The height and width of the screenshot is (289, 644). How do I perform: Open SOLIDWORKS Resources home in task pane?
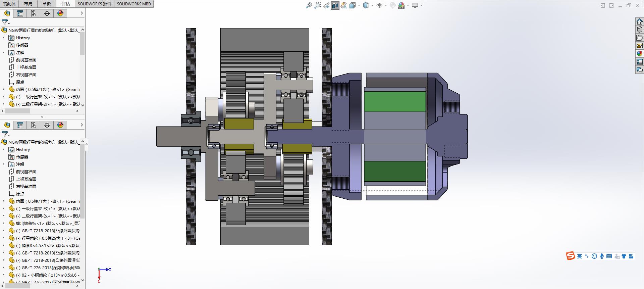640,21
